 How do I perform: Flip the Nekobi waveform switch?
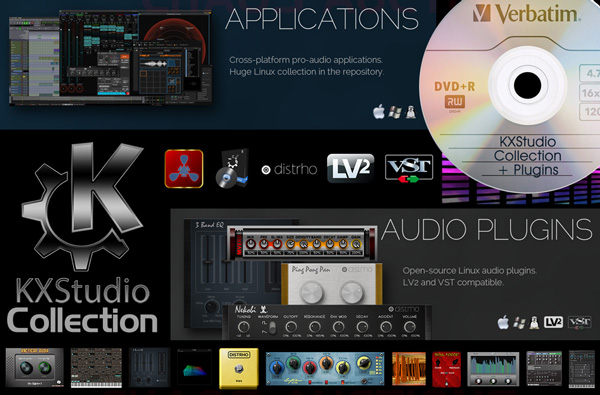(x=272, y=328)
